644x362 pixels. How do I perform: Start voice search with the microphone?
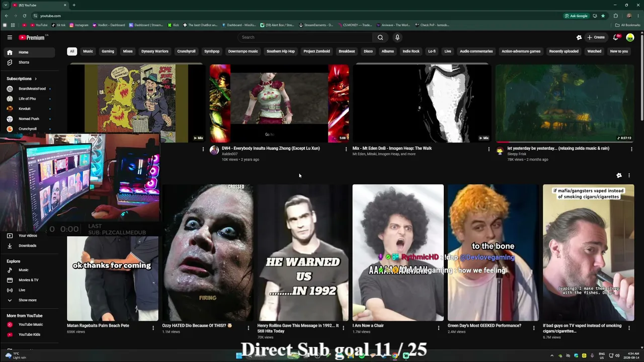click(397, 37)
